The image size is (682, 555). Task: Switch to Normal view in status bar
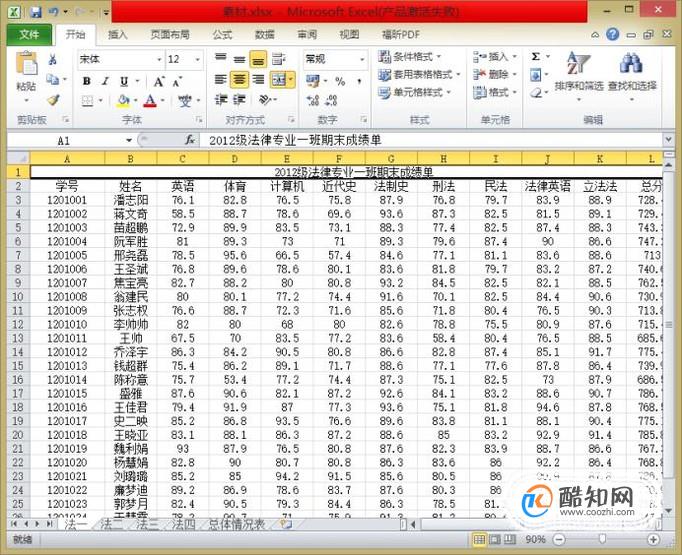[479, 540]
